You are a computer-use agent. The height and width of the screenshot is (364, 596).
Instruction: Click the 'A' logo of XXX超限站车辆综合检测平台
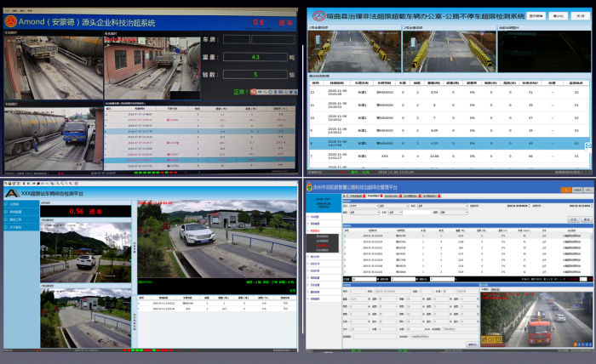(13, 194)
